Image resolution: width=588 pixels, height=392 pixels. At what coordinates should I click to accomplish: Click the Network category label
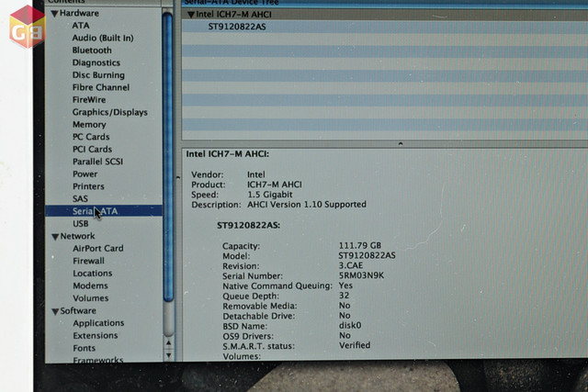tap(77, 236)
